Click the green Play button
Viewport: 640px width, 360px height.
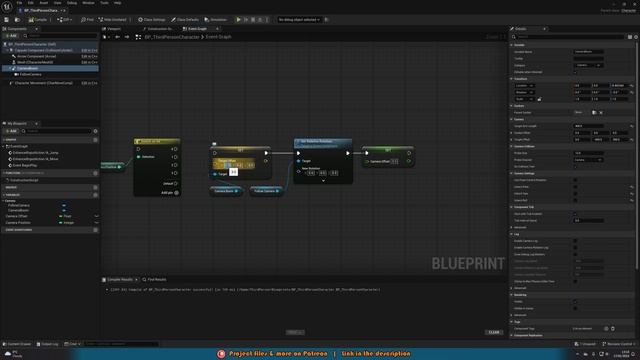click(x=238, y=20)
